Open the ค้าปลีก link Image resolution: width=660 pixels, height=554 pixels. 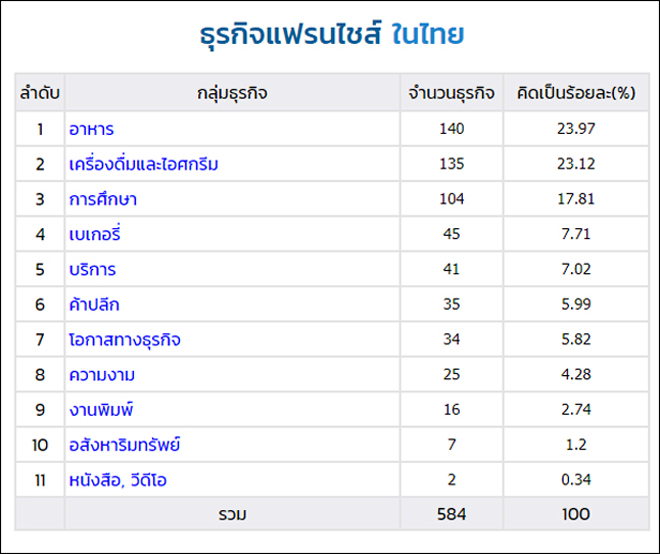94,305
